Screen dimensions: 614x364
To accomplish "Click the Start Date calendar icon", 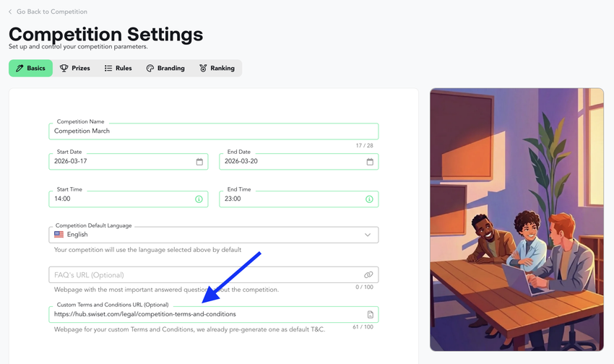I will pos(199,162).
